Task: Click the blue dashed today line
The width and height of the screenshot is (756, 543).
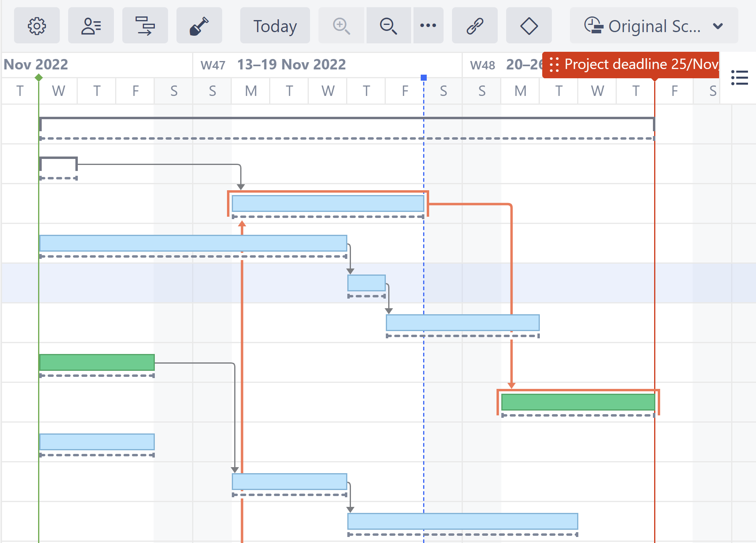Action: [x=424, y=281]
